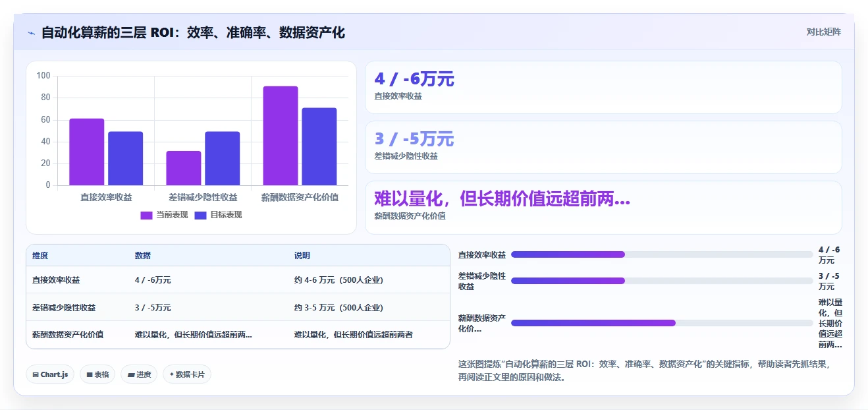
Task: Click the lightning icon beside the title
Action: point(31,33)
